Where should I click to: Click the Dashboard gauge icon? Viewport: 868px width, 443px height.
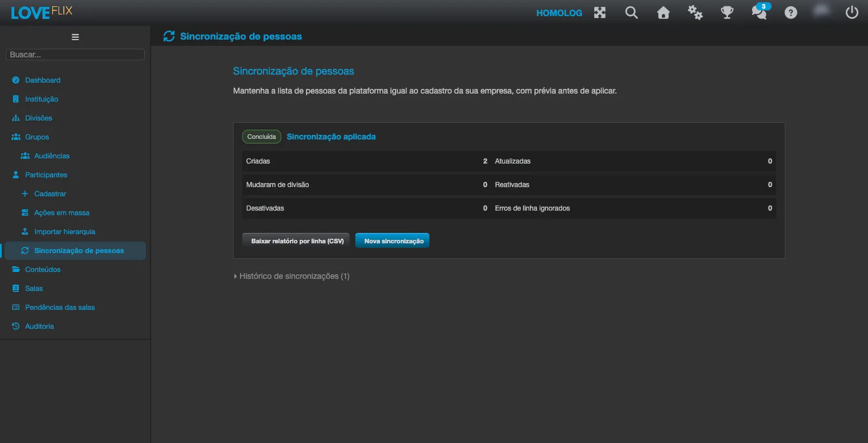tap(16, 80)
